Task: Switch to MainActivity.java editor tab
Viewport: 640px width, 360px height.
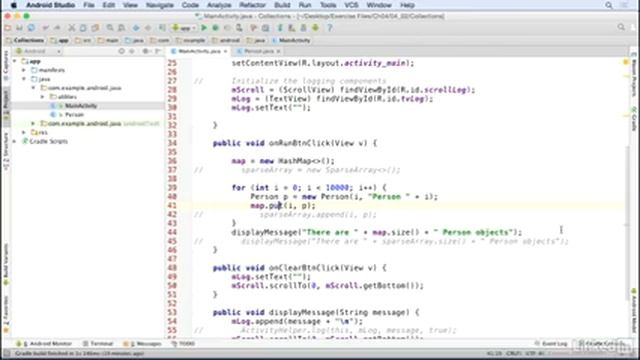Action: pos(199,51)
